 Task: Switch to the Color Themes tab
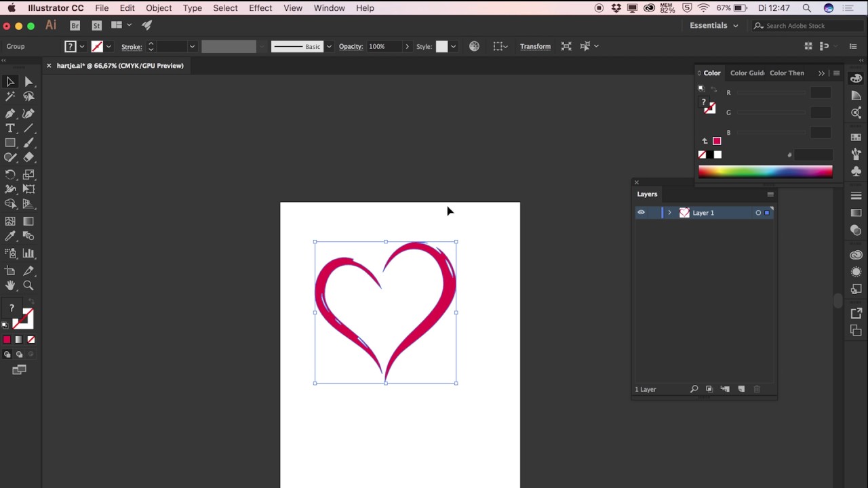787,73
